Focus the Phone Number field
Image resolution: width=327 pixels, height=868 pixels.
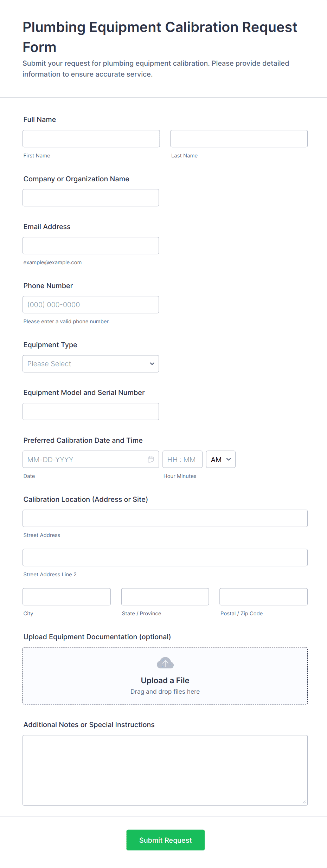[91, 304]
